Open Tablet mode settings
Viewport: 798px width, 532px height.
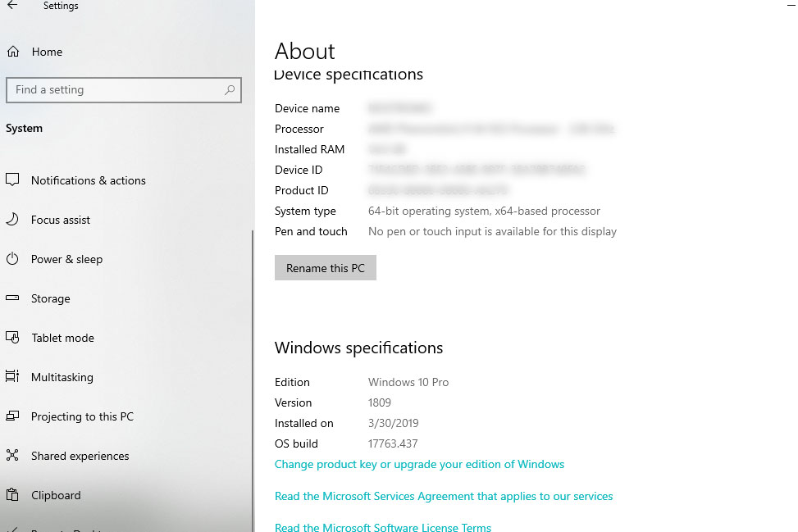click(x=62, y=338)
